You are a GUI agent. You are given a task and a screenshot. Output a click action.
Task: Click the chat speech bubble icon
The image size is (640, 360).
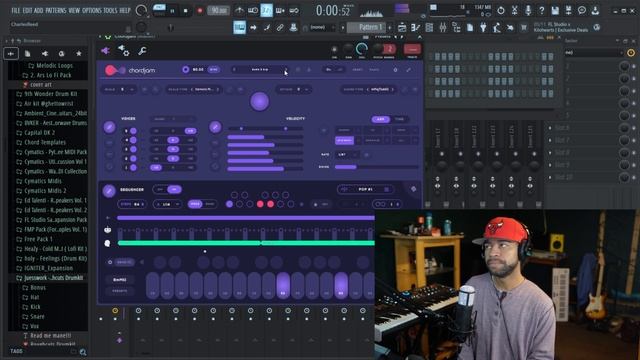[x=582, y=11]
